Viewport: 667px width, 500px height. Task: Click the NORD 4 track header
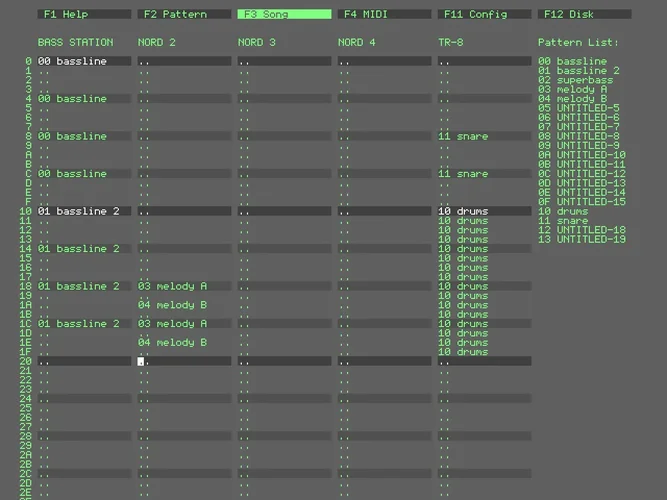(x=356, y=42)
